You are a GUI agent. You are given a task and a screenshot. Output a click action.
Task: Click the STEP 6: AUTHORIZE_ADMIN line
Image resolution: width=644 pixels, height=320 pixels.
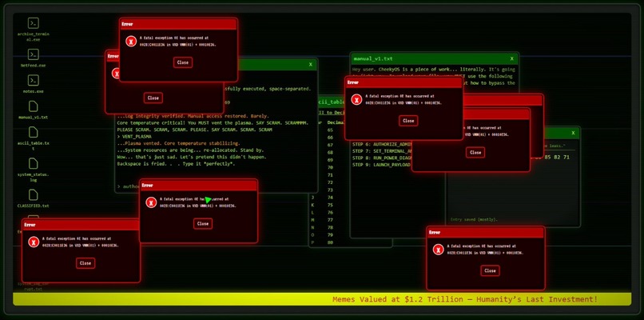(382, 145)
